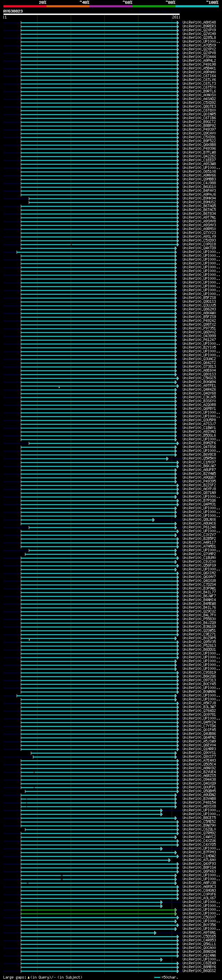Open hit UniRef100_Q2VCH9
Screen dimensions: 222x980
point(199,34)
